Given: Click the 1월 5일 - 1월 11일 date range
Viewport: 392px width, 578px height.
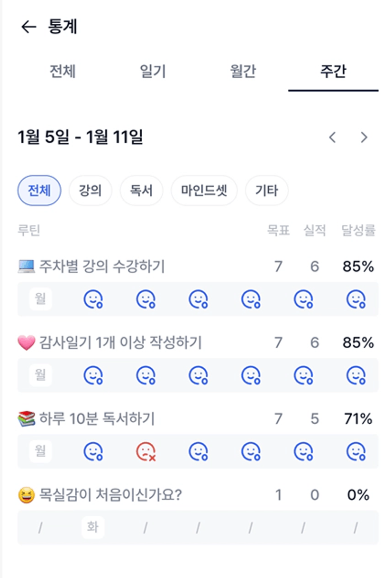Looking at the screenshot, I should (80, 138).
